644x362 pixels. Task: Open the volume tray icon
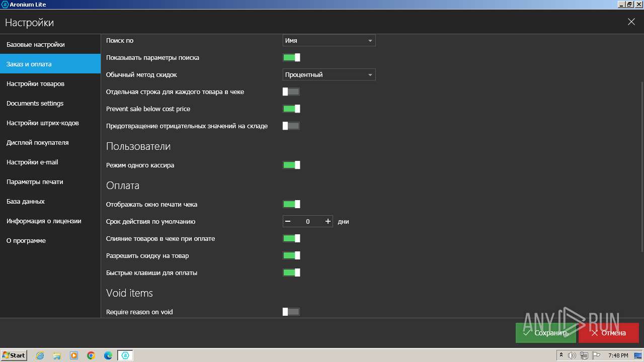pyautogui.click(x=572, y=355)
